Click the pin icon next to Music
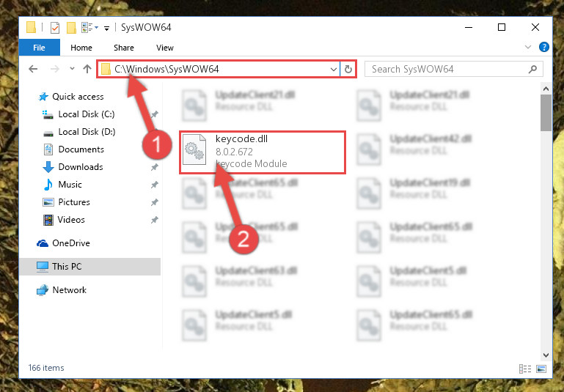The image size is (564, 392). click(x=154, y=185)
